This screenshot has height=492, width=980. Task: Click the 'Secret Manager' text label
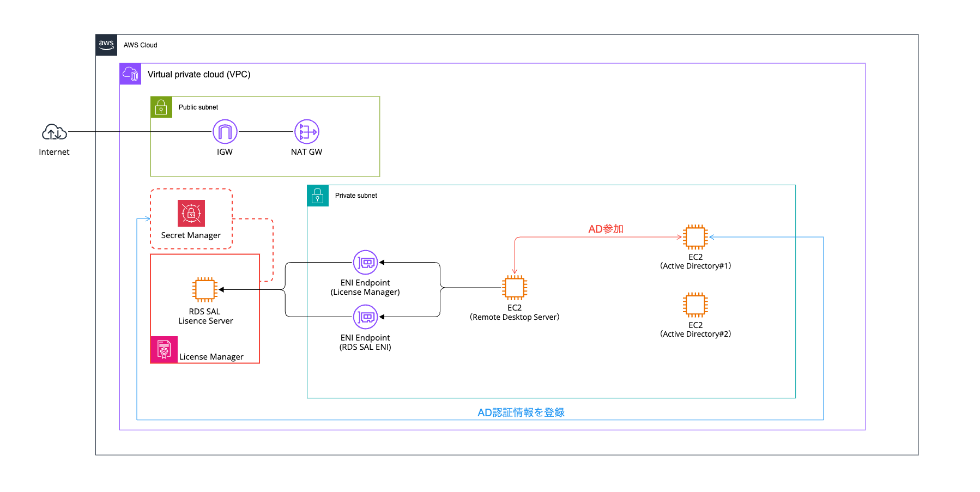[x=191, y=235]
